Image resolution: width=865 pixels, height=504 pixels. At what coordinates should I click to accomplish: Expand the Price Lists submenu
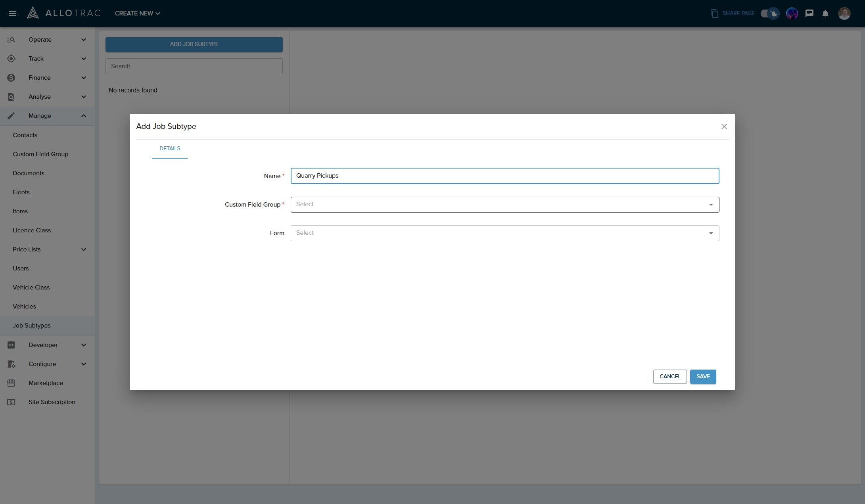pyautogui.click(x=84, y=249)
